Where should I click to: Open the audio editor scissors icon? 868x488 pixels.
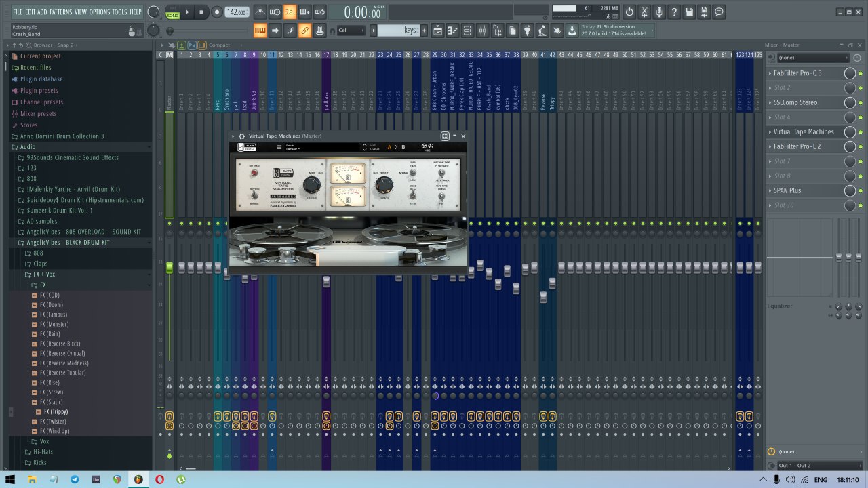[x=644, y=12]
